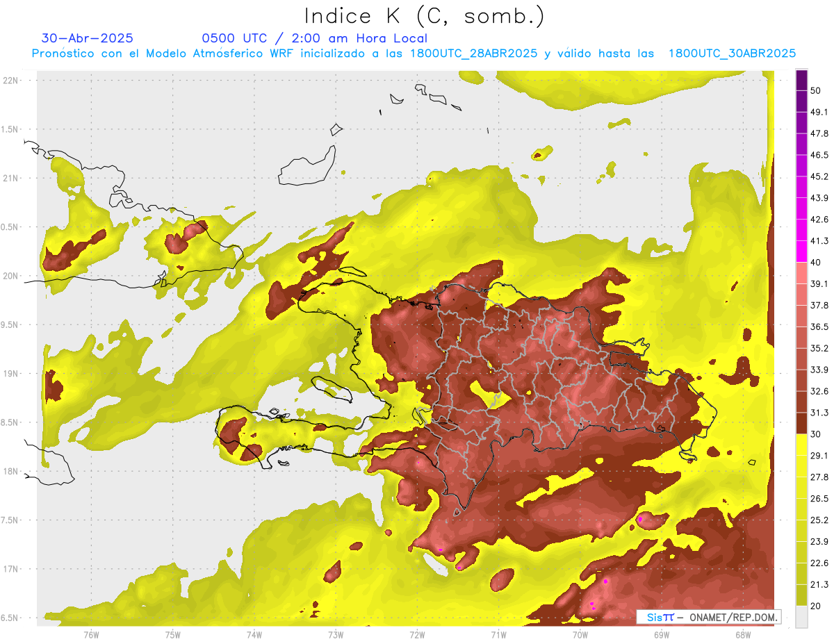This screenshot has height=644, width=834.
Task: Pick the magenta legend swatch between 41.3 and 42.6
Action: pos(801,230)
